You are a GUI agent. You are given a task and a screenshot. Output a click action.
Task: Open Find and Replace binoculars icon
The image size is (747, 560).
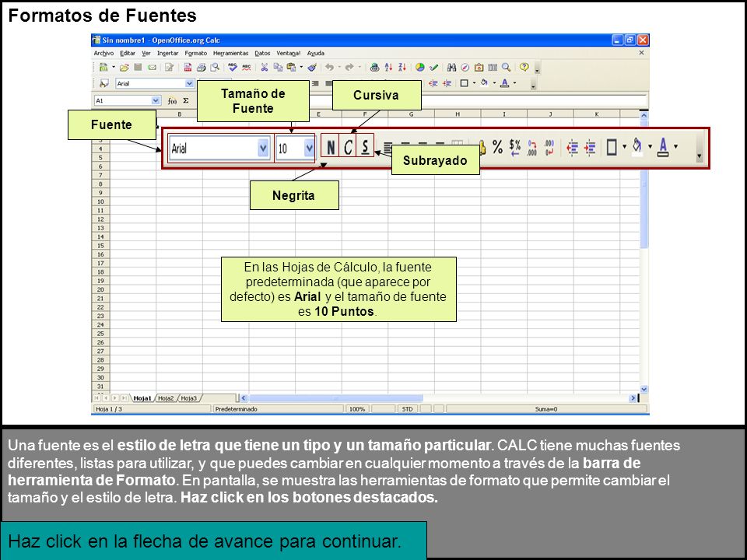[451, 68]
